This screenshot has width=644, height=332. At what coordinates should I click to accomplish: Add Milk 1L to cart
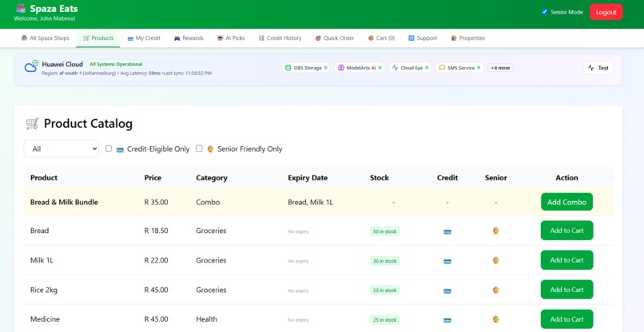pos(566,260)
